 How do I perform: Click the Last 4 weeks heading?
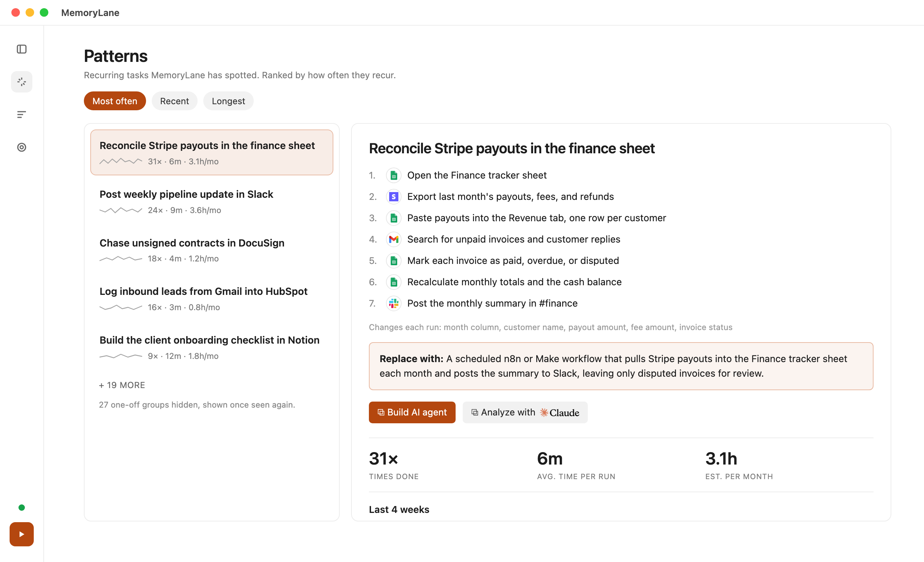(399, 509)
